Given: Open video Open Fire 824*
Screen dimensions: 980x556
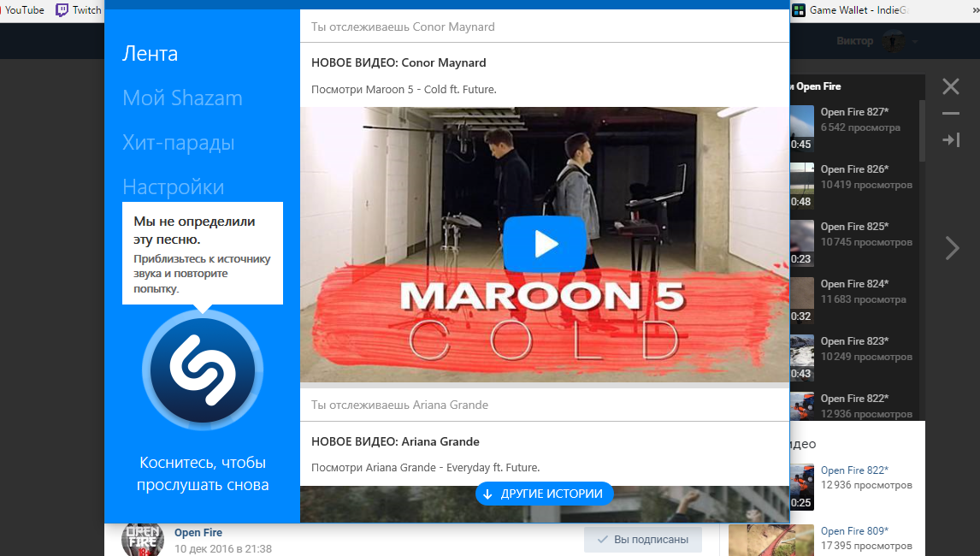Looking at the screenshot, I should click(854, 284).
